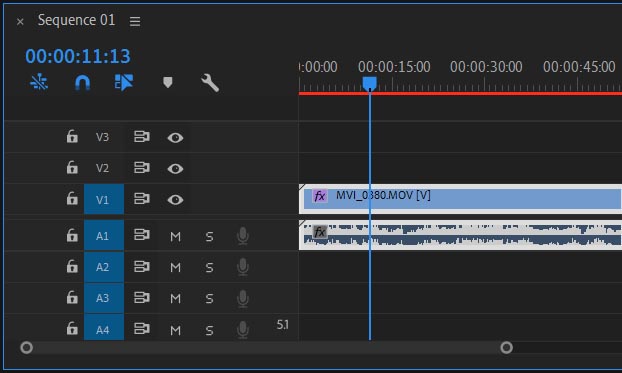
Task: Toggle Linked Selection icon
Action: 124,83
